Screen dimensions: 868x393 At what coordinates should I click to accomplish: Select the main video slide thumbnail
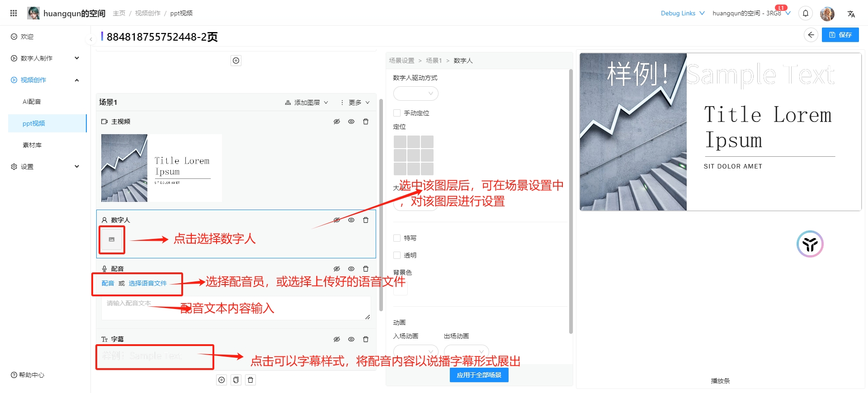pos(161,168)
